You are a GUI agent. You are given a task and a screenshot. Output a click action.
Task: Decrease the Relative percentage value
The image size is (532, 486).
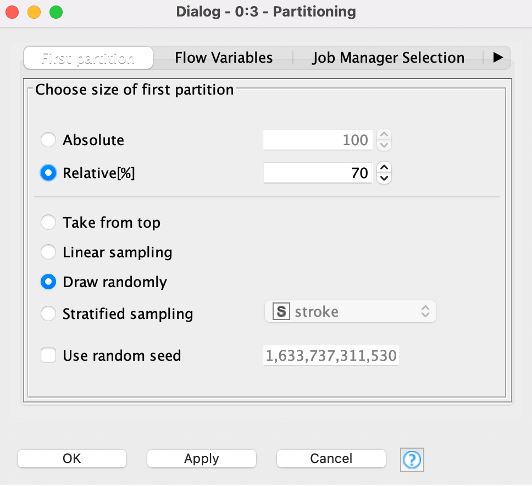(x=384, y=178)
